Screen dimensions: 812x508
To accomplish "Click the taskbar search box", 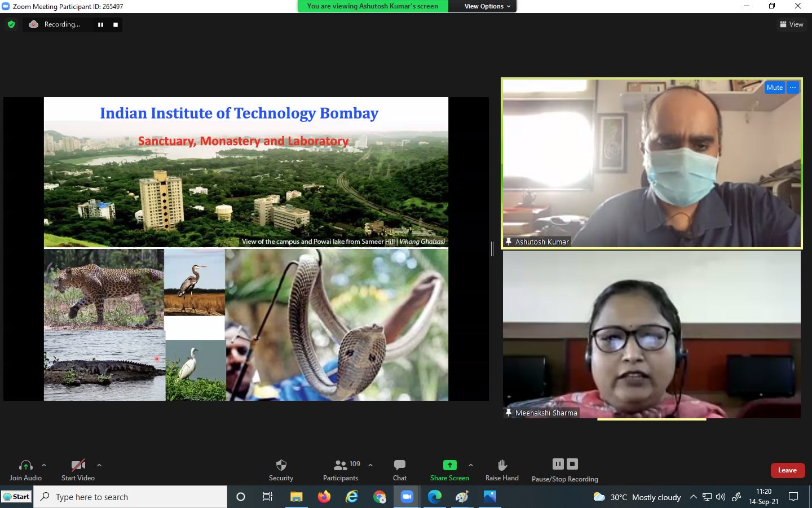I will [x=130, y=497].
